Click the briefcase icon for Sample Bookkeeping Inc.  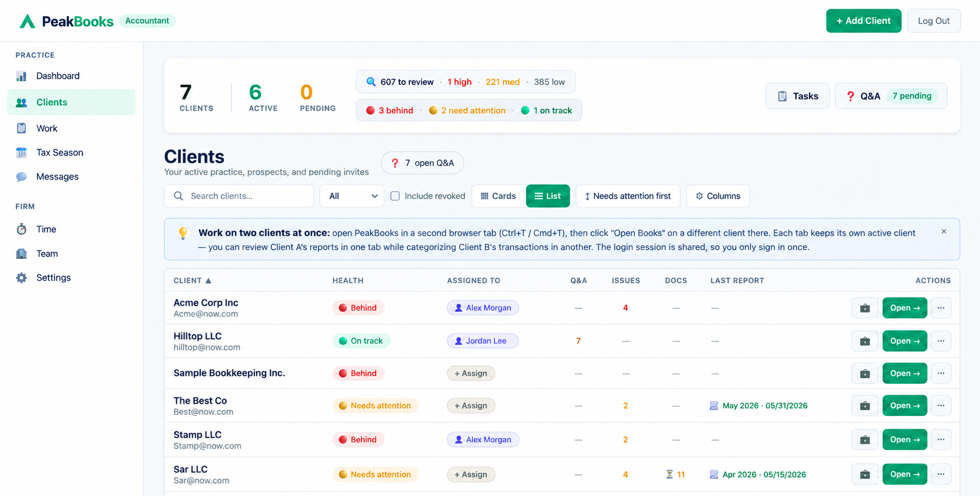point(865,374)
